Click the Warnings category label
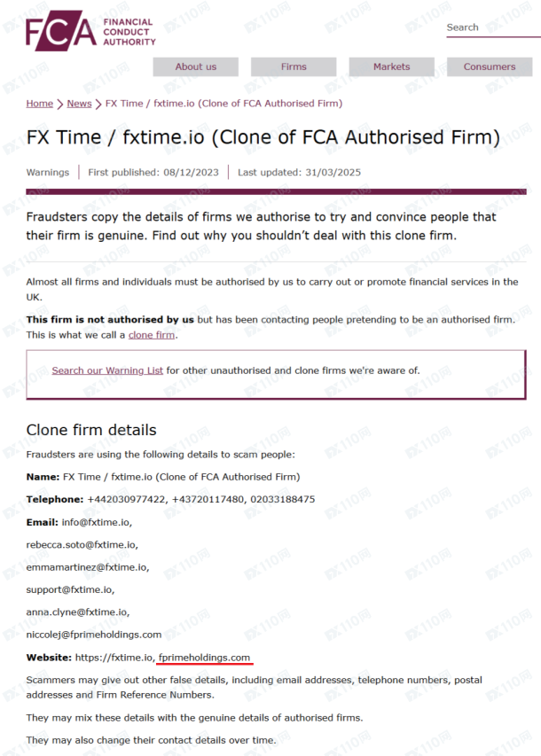The height and width of the screenshot is (756, 541). (47, 172)
